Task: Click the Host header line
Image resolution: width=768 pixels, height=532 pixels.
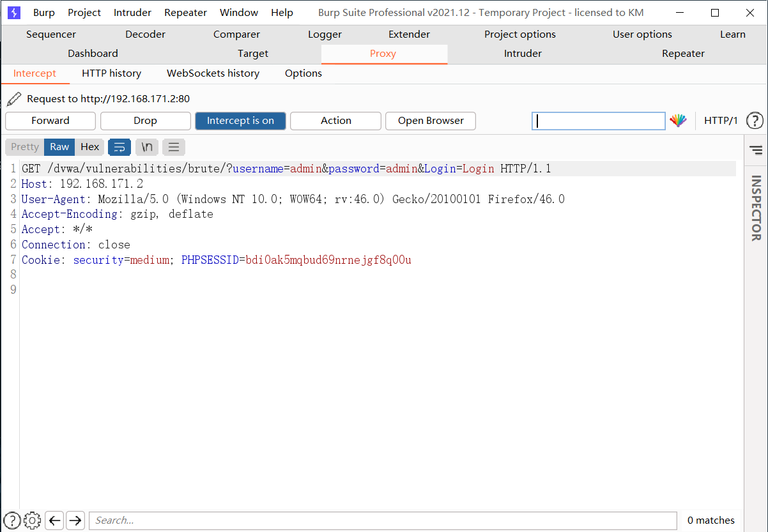Action: 82,184
